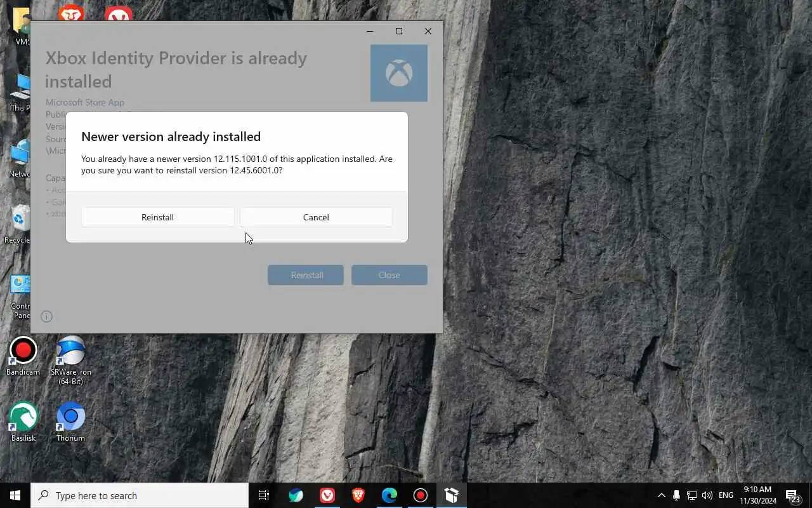The image size is (812, 508).
Task: Open the Recycle Bin desktop icon
Action: tap(18, 224)
